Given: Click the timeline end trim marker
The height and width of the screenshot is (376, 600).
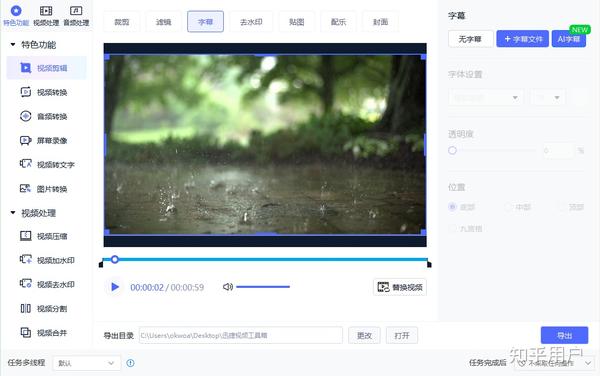Looking at the screenshot, I should [429, 264].
